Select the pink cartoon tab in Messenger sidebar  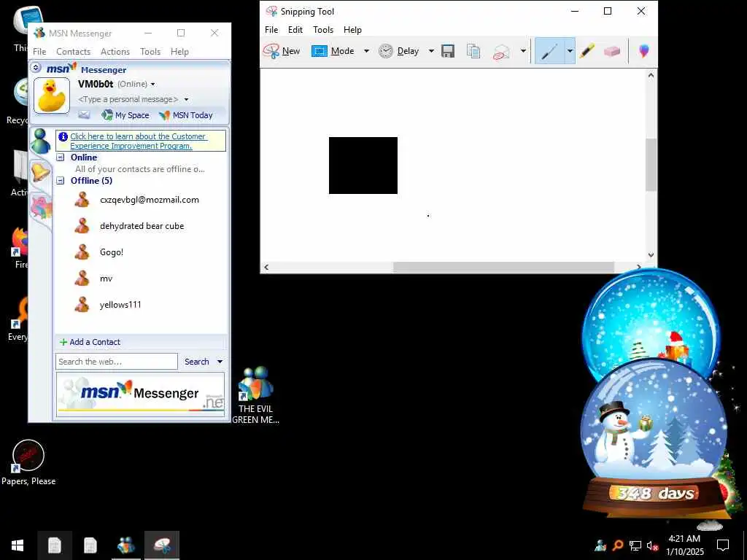[42, 208]
